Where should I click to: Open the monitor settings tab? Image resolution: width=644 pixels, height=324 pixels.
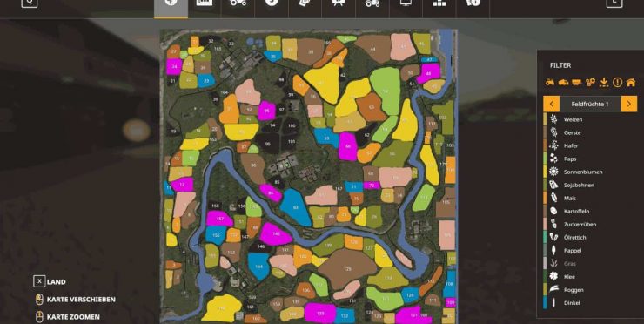click(406, 3)
